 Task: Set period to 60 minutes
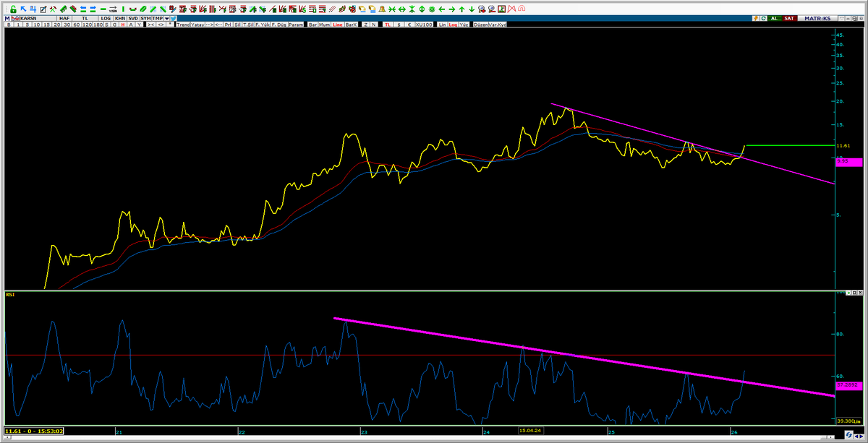76,25
